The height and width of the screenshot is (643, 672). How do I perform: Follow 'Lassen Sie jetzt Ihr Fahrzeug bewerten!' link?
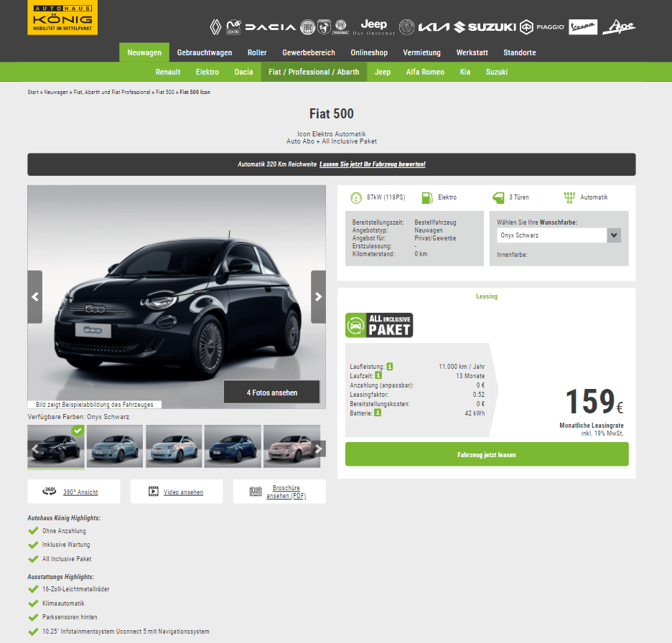click(x=373, y=164)
